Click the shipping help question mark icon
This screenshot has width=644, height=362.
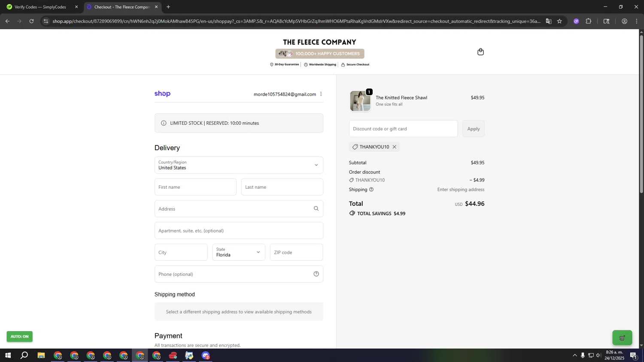pyautogui.click(x=371, y=190)
